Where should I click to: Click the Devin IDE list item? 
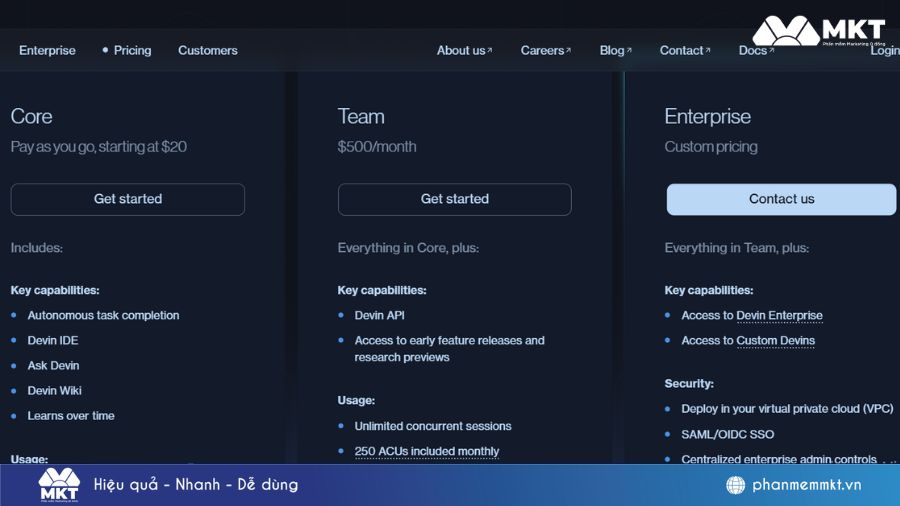coord(53,341)
